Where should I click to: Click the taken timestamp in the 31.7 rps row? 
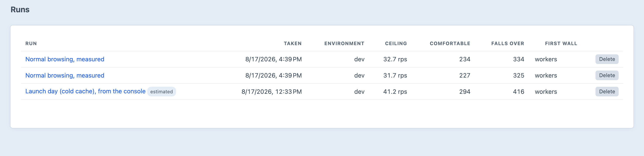[x=274, y=76]
